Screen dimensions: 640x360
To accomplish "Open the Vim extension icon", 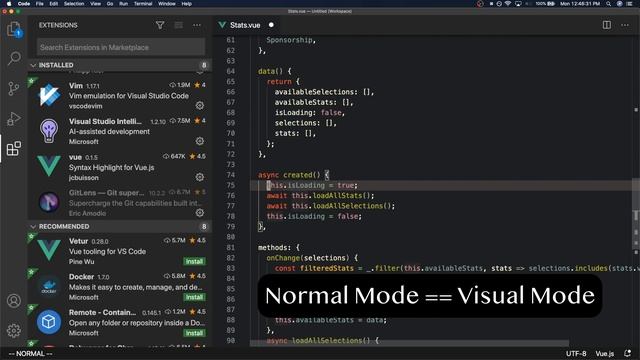I will click(49, 95).
